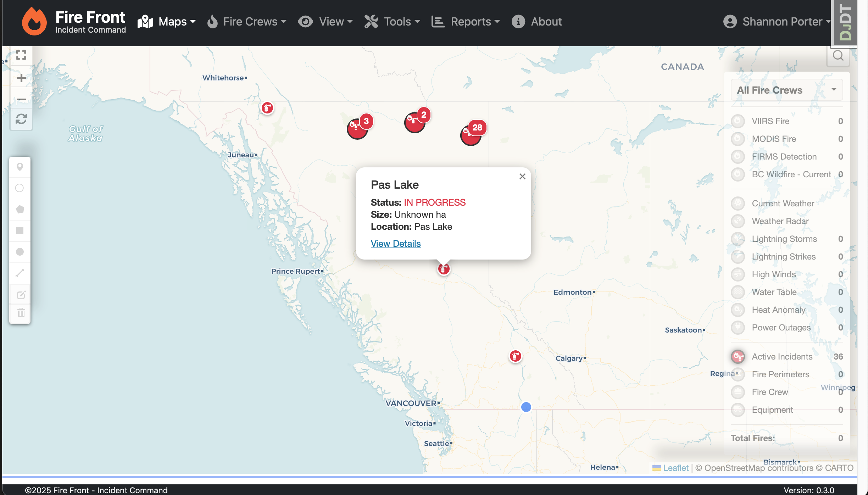868x495 pixels.
Task: Click the View Details link
Action: (x=396, y=244)
